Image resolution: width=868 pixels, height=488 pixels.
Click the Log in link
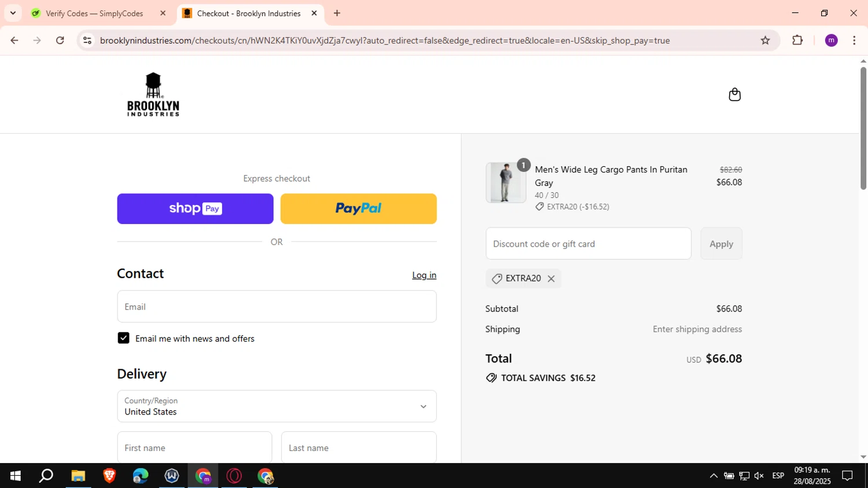[424, 275]
